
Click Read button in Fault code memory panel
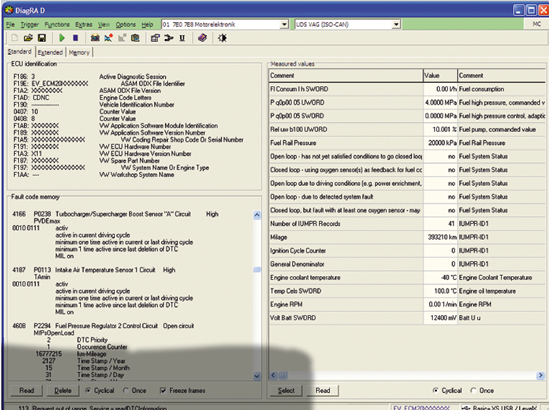point(27,390)
